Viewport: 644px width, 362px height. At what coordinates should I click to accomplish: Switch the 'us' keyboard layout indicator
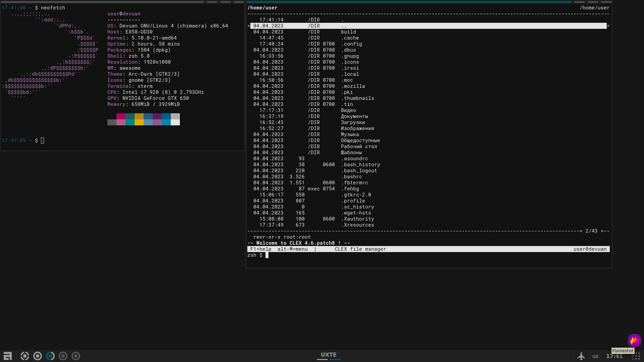(595, 356)
